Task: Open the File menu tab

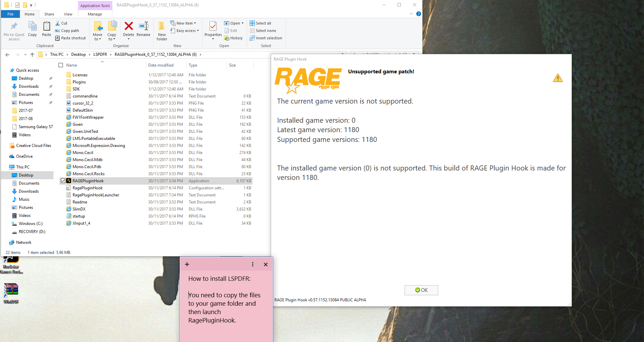Action: pyautogui.click(x=10, y=14)
